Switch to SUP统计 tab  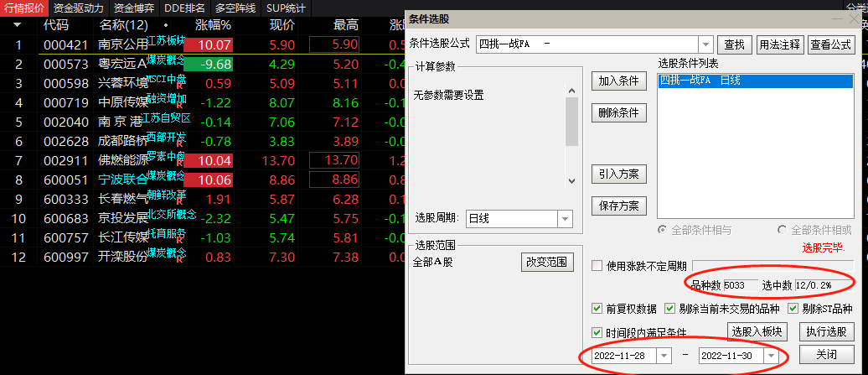pos(285,8)
